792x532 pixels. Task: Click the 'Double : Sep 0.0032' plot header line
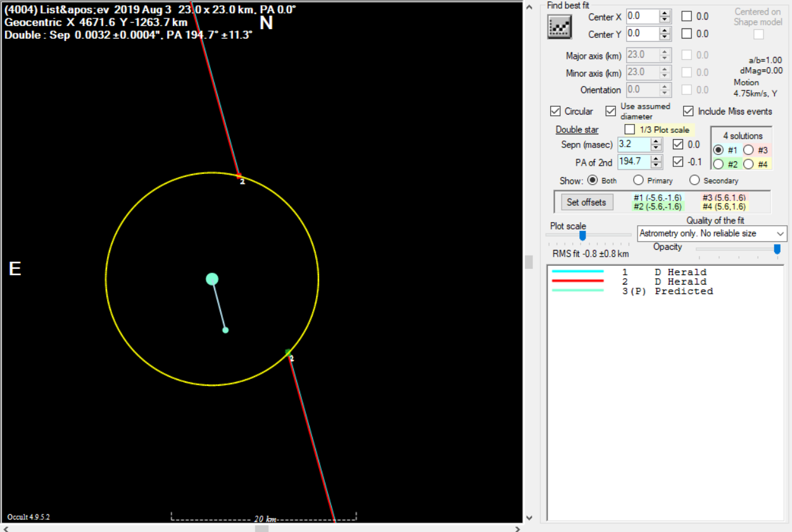pyautogui.click(x=129, y=35)
